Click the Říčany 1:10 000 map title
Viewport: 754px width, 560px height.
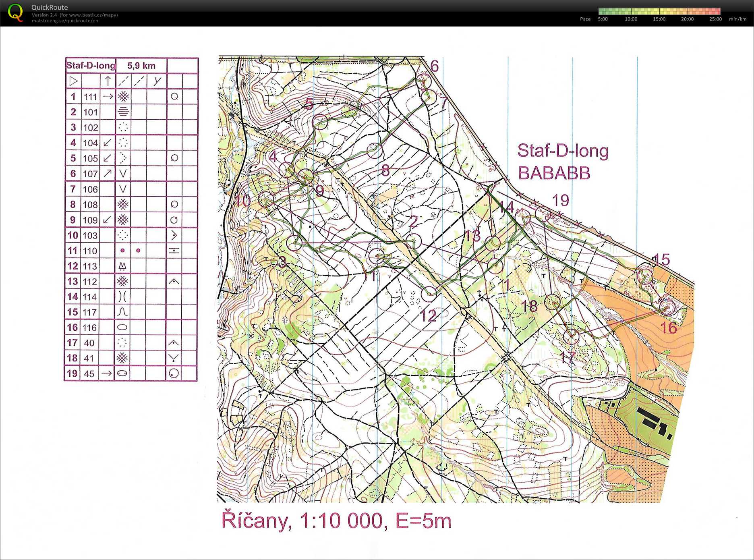coord(336,520)
